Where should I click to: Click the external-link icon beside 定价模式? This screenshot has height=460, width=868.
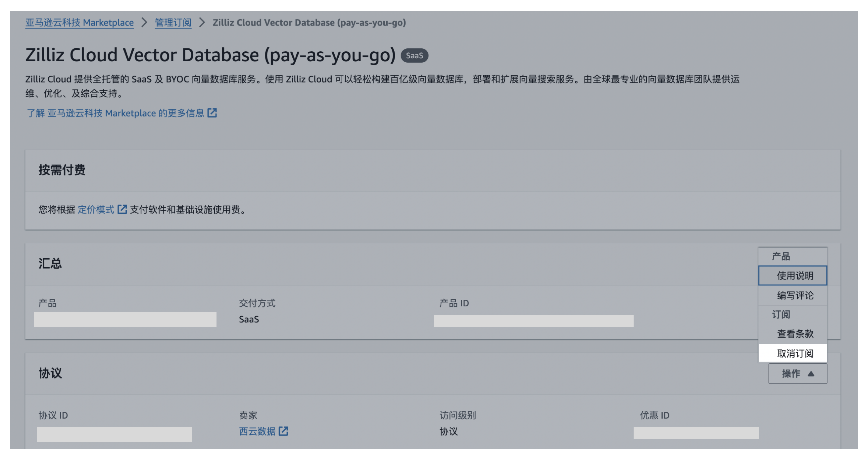[x=122, y=210]
